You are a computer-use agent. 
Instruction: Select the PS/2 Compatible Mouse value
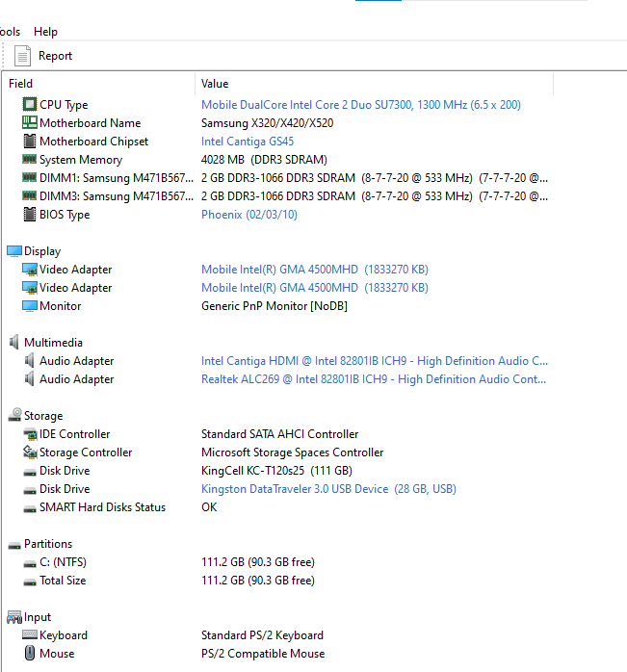point(263,654)
